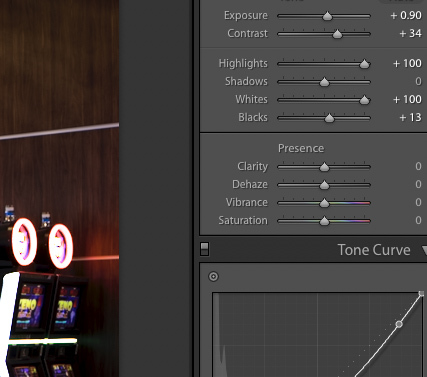Click the Blacks slider handle
Image resolution: width=427 pixels, height=377 pixels.
tap(329, 118)
